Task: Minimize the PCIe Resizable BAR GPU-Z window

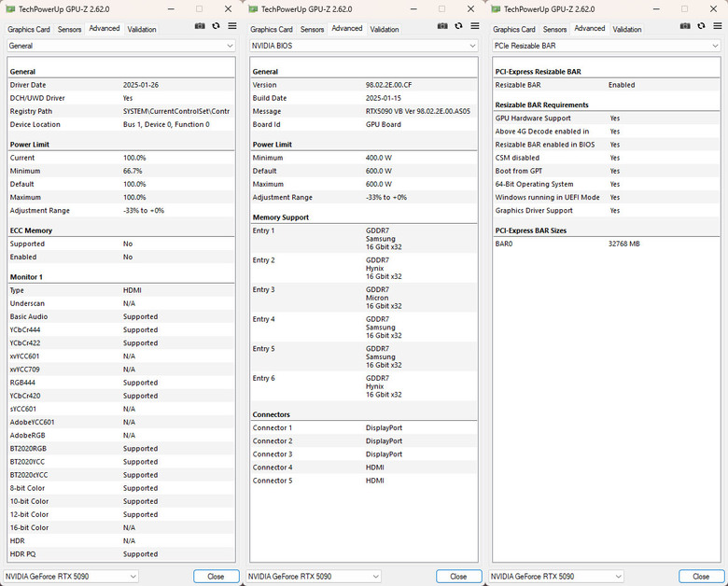Action: pos(656,8)
